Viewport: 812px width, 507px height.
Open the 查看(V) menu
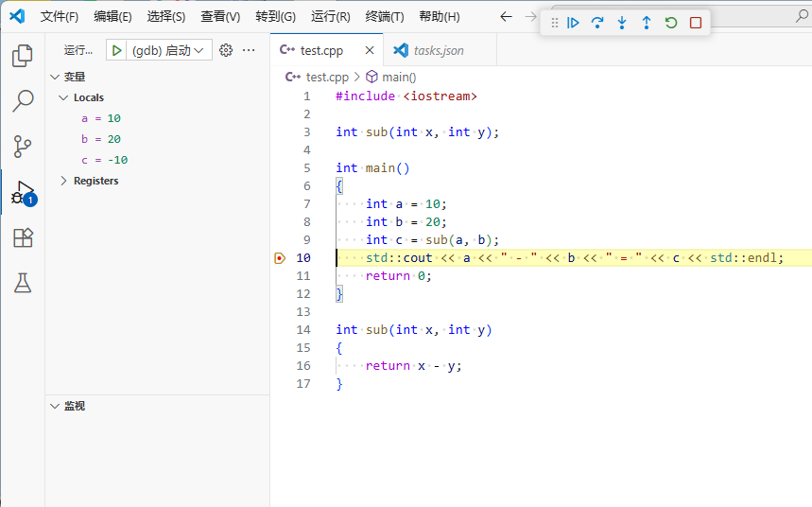tap(220, 17)
